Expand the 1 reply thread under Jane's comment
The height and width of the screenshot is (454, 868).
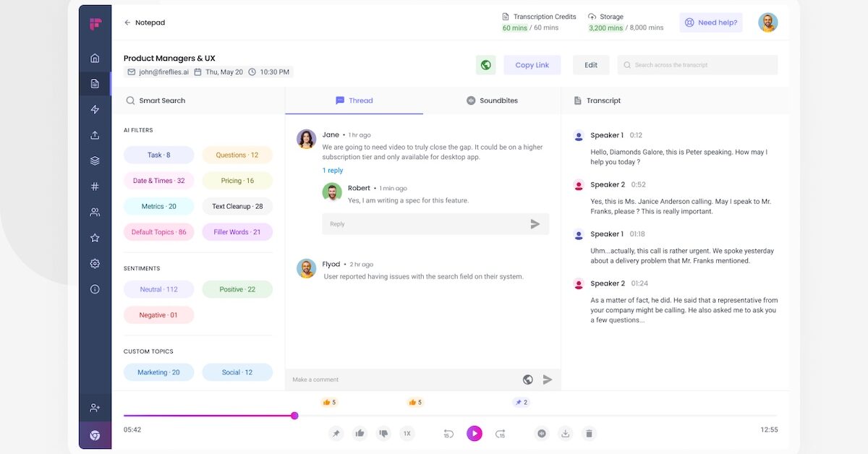pyautogui.click(x=333, y=170)
